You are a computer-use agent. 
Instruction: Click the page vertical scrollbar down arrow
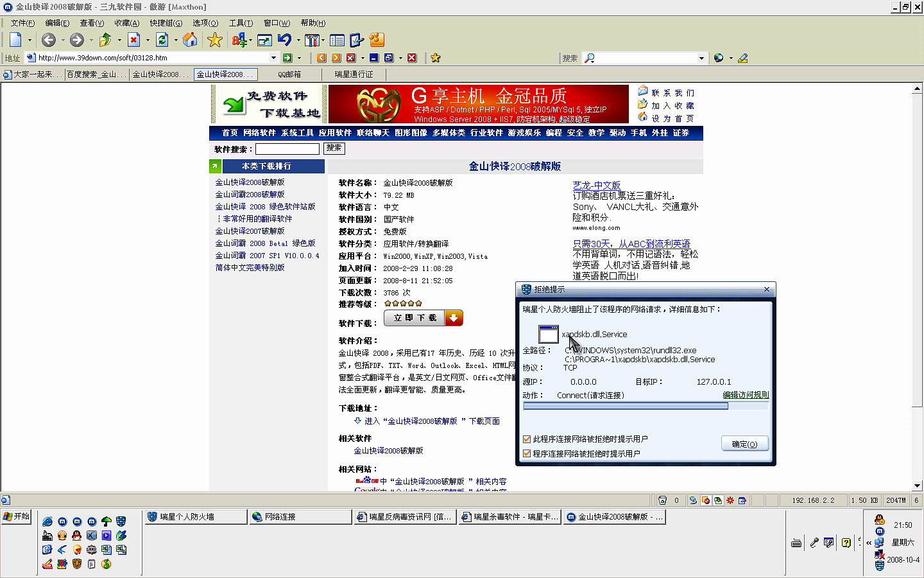pos(918,486)
